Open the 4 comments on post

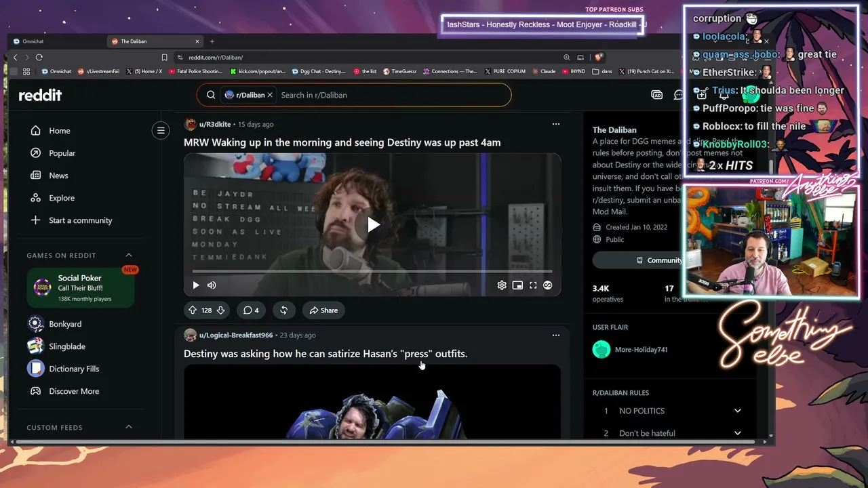(x=251, y=310)
